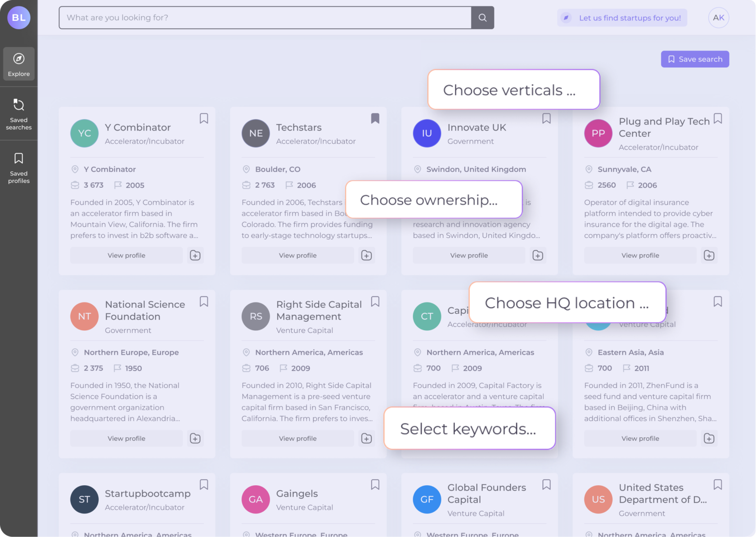Bookmark the ZhenFund card dated 2011
Image resolution: width=756 pixels, height=537 pixels.
point(718,302)
